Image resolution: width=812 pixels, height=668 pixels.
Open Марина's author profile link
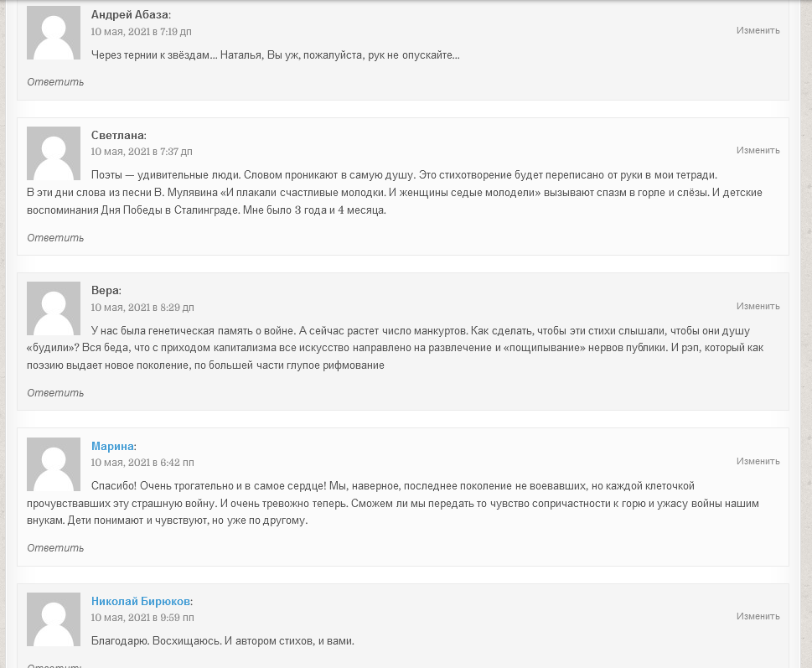coord(112,446)
